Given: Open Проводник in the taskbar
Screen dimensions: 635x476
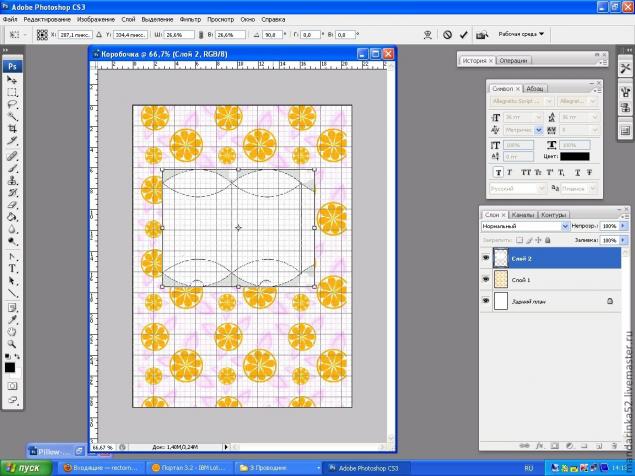Looking at the screenshot, I should click(x=277, y=468).
